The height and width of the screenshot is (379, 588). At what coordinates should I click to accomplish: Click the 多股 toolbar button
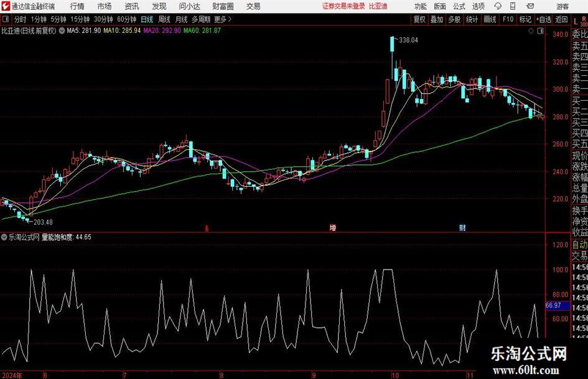(454, 19)
